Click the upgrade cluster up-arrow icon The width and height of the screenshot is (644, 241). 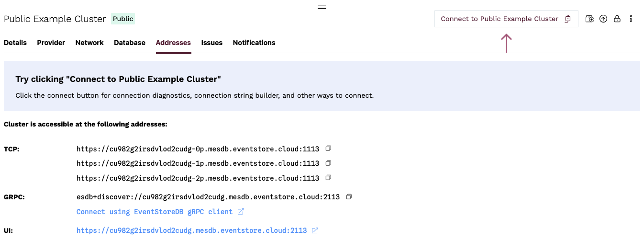[603, 19]
